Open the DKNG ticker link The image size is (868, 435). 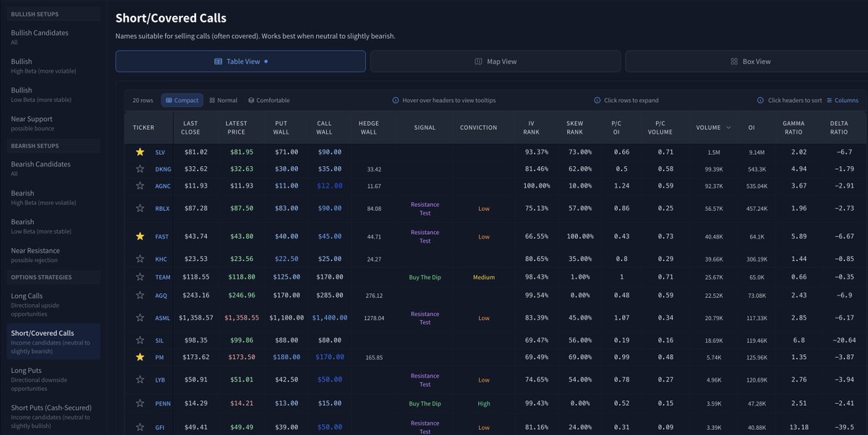(x=163, y=168)
